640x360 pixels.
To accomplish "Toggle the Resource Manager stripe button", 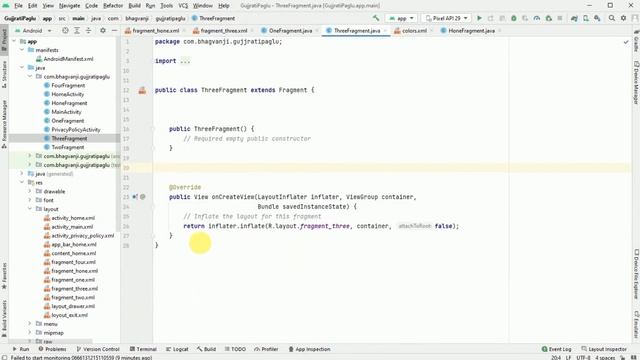I will [x=4, y=124].
